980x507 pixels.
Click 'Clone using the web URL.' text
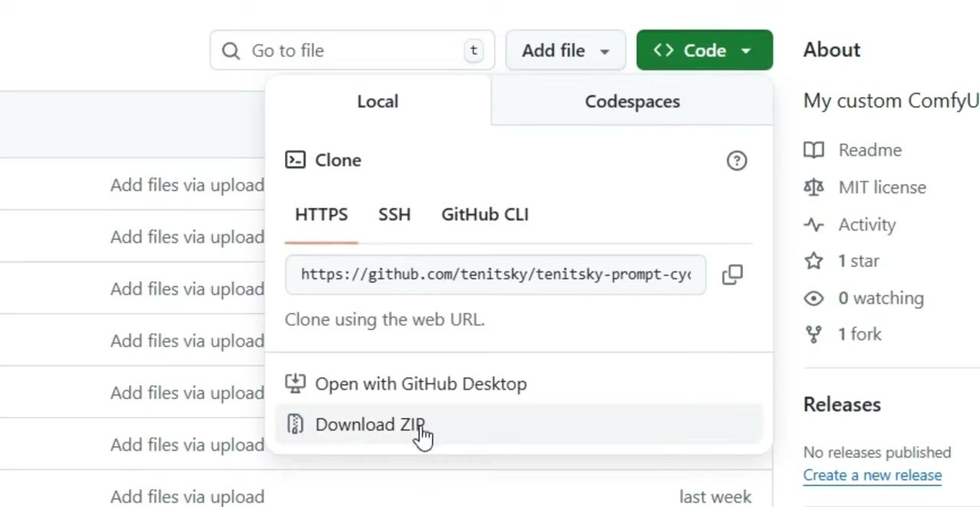pos(384,319)
